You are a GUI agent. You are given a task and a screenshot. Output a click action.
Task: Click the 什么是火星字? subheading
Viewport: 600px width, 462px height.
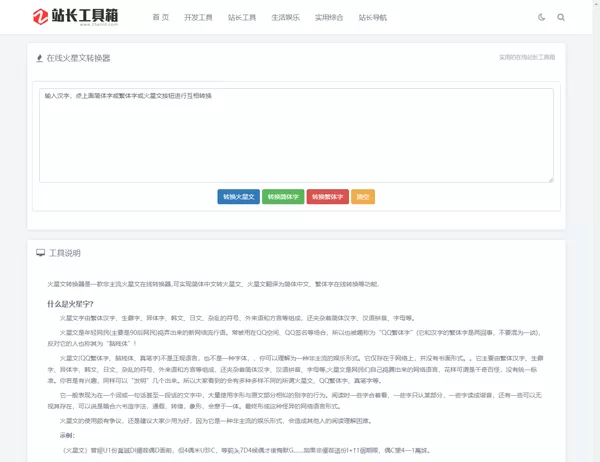click(x=70, y=304)
